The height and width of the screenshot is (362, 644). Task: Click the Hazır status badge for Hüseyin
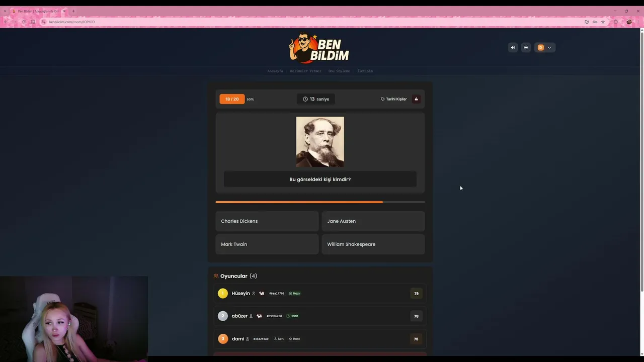[x=295, y=294]
